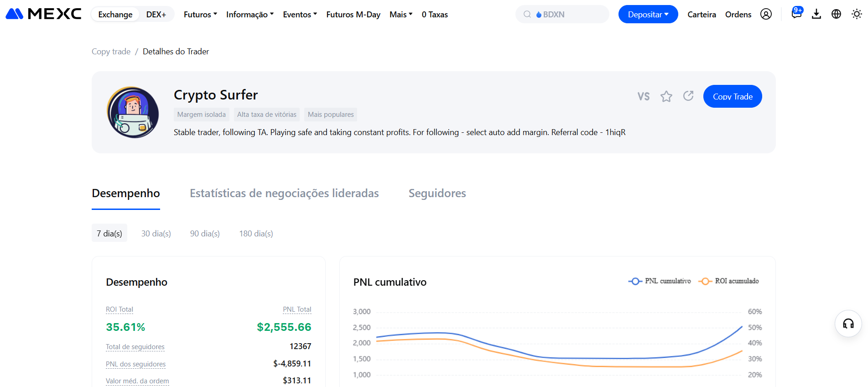Image resolution: width=868 pixels, height=387 pixels.
Task: Select 180 dia(s) period
Action: coord(256,233)
